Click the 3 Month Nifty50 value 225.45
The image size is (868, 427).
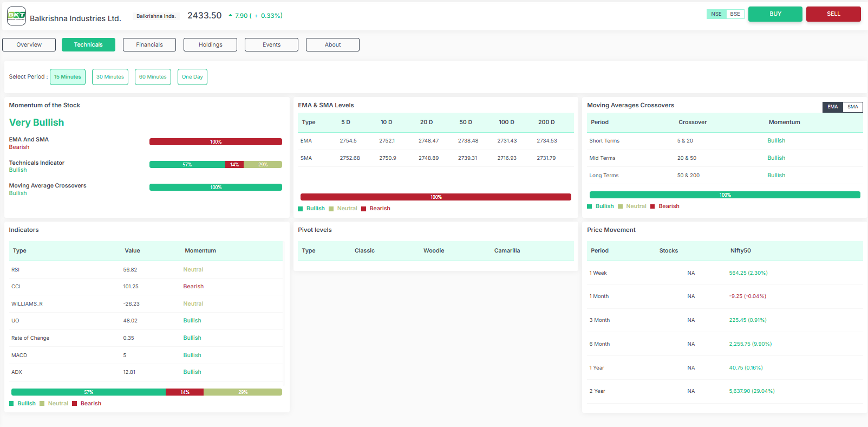click(748, 320)
